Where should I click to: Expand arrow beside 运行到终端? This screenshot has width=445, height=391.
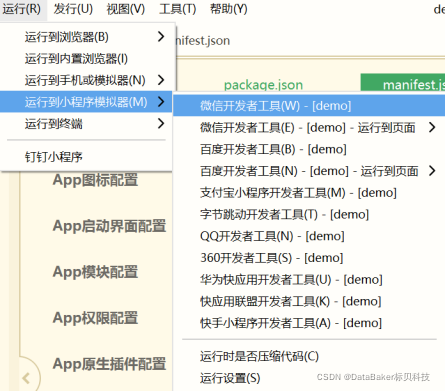[x=161, y=123]
